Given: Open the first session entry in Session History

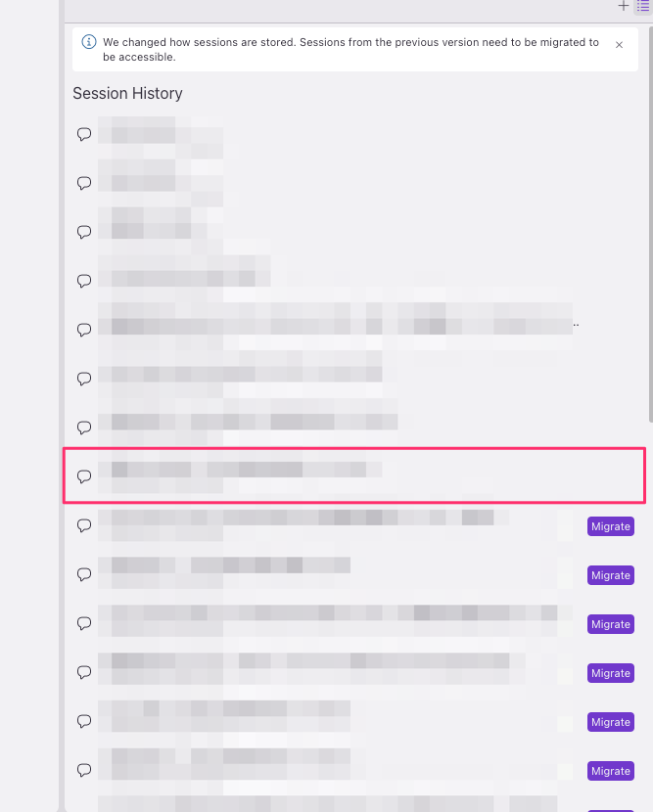Looking at the screenshot, I should [354, 135].
